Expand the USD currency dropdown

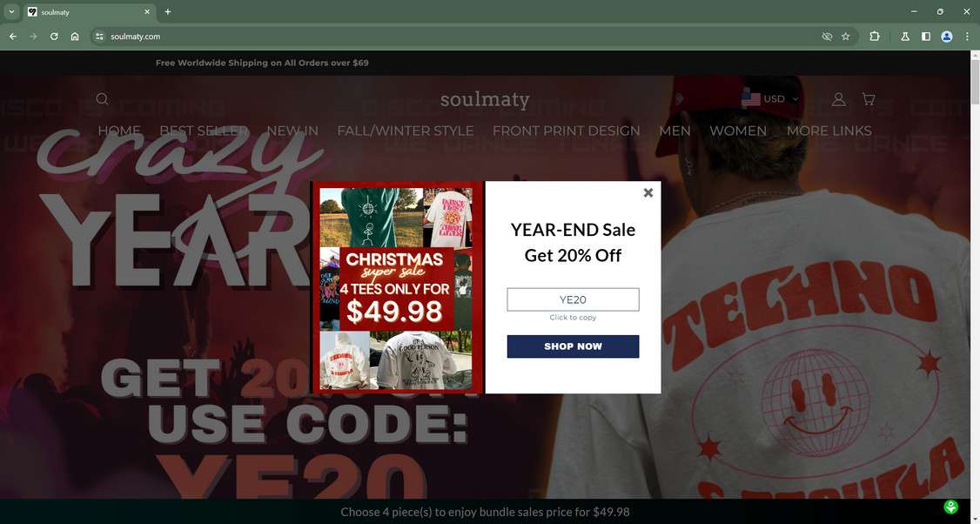coord(770,99)
